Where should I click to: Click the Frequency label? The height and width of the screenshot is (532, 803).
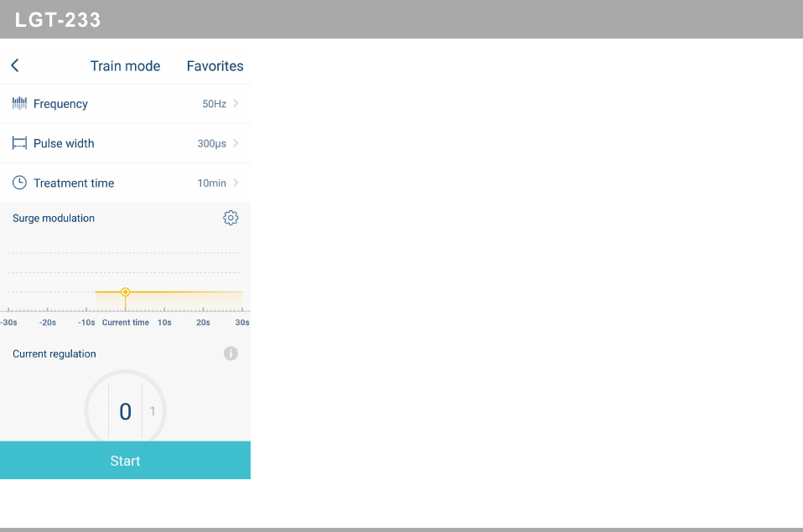(60, 104)
